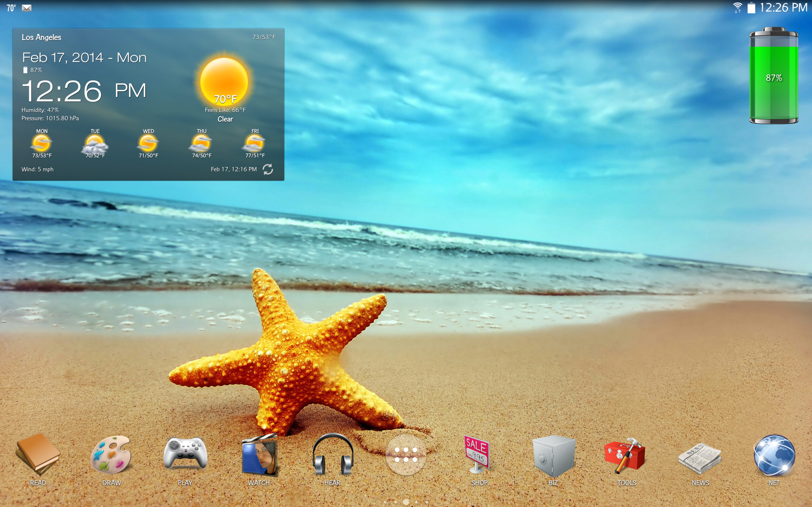Open the HEAR headphones icon
Screen dimensions: 812x507
click(x=332, y=455)
